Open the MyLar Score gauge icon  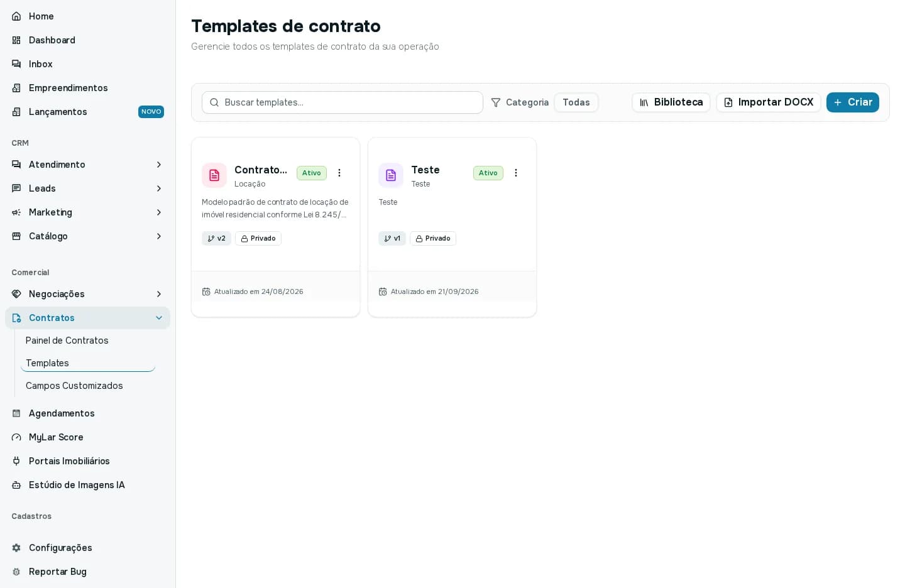(16, 437)
